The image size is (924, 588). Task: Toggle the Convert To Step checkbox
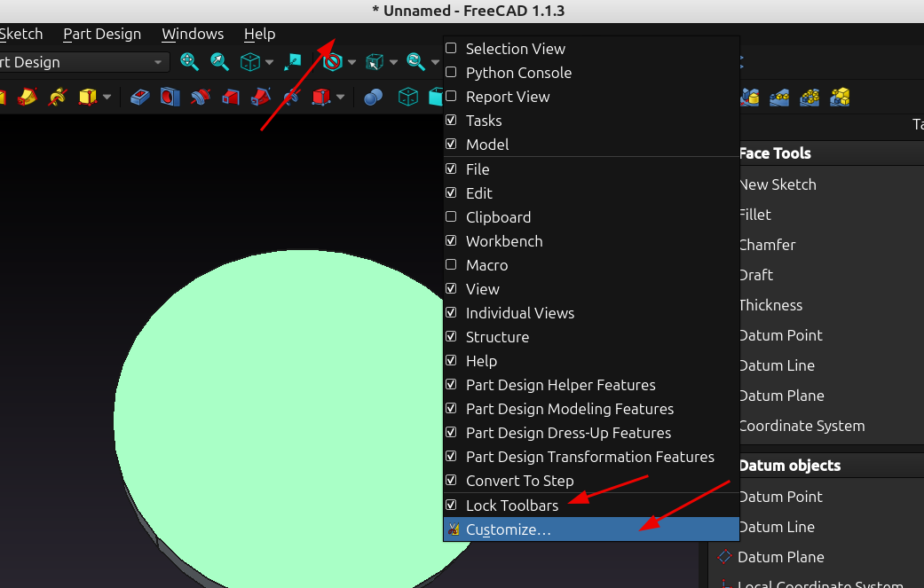coord(452,481)
